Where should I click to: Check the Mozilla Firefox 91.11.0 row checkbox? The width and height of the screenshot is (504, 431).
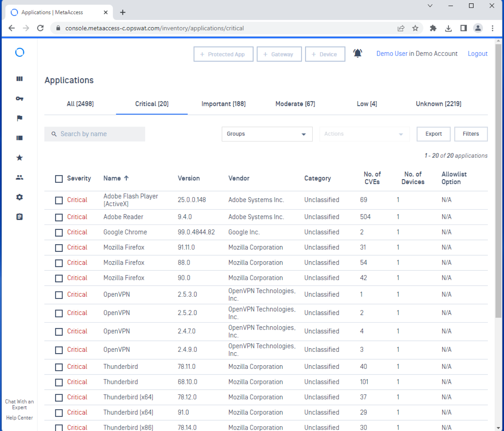pos(59,248)
